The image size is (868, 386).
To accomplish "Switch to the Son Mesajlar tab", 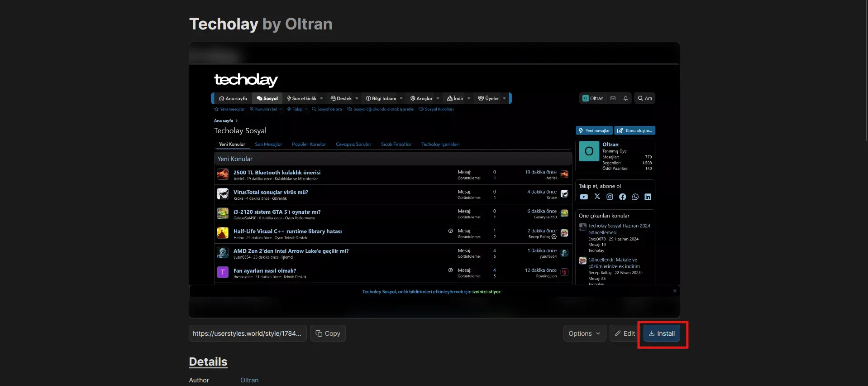I will [x=268, y=145].
